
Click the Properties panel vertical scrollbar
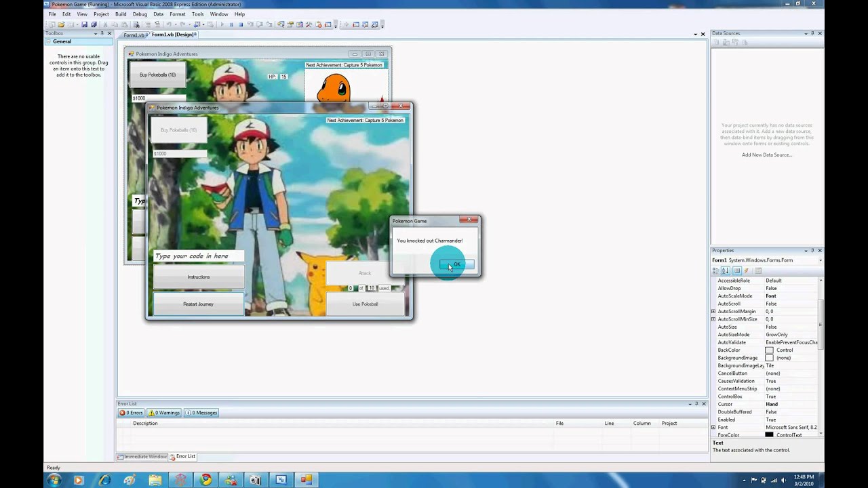pyautogui.click(x=822, y=356)
